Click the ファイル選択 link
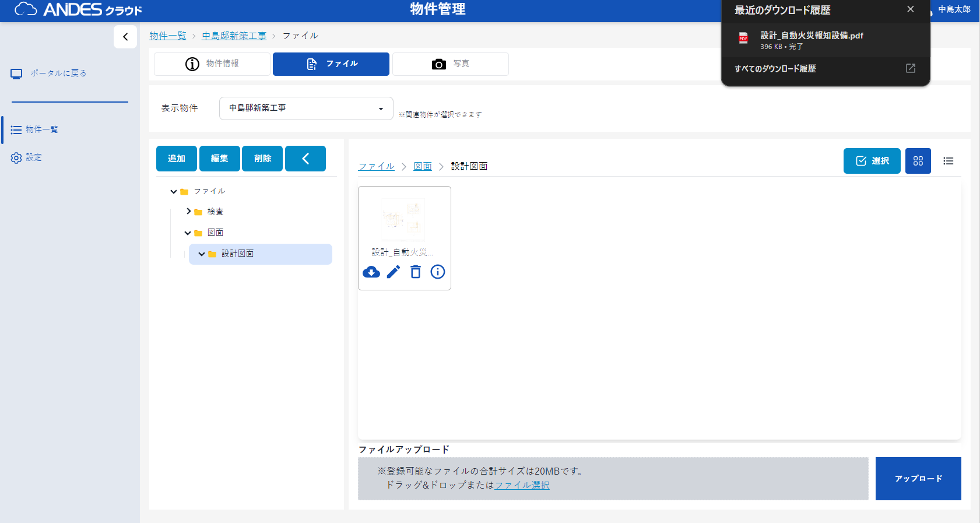The height and width of the screenshot is (523, 980). coord(522,485)
